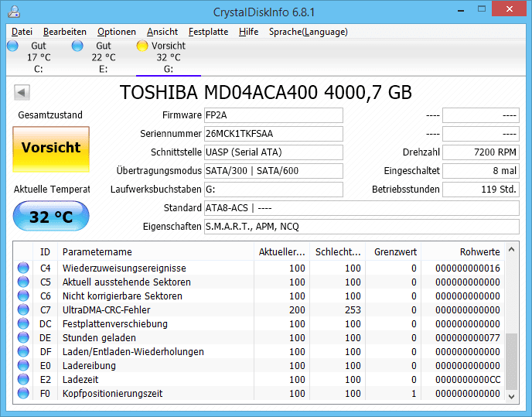Click disk title TOSHIBA MD04ACA400 4000,7 GB

coord(266,92)
